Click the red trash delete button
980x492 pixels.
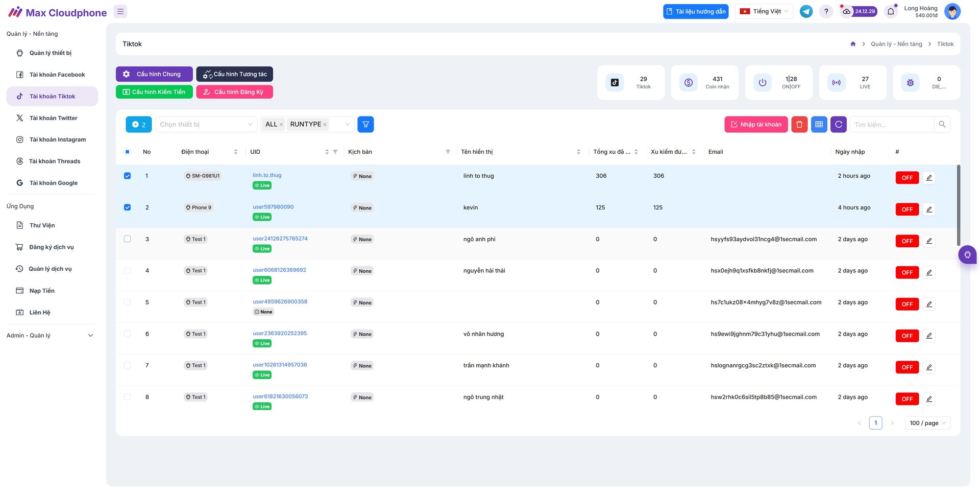[x=799, y=124]
